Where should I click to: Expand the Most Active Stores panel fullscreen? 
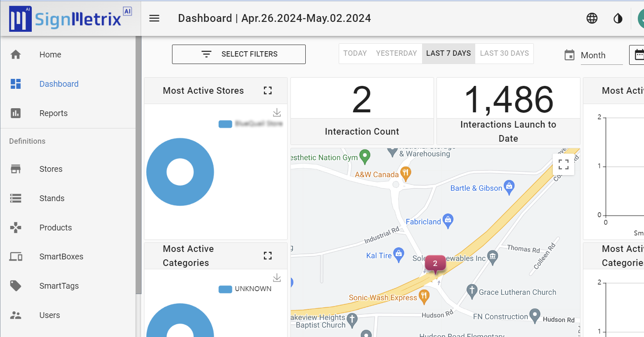[x=268, y=90]
